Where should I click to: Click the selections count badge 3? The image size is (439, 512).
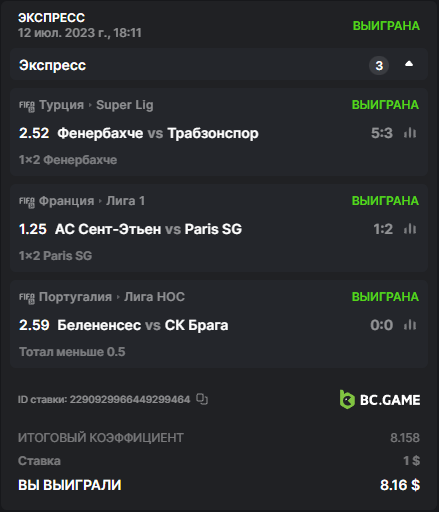[379, 65]
